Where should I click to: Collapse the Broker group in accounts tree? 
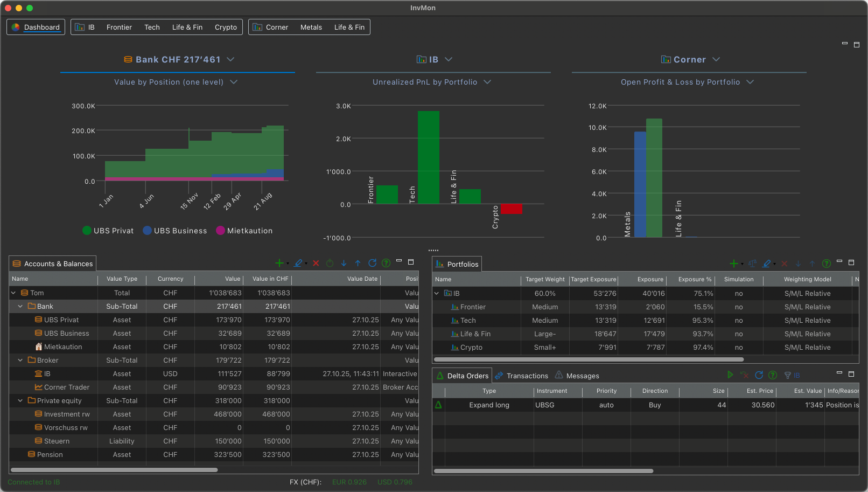coord(20,361)
